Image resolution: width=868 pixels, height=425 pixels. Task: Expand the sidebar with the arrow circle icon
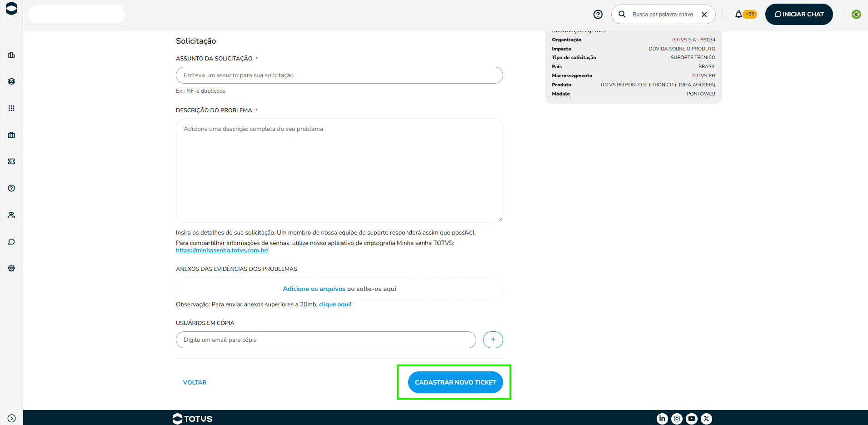[x=11, y=418]
